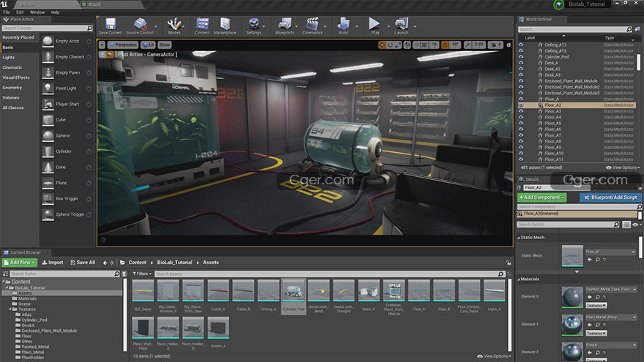644x362 pixels.
Task: Toggle visibility eye for Ceiling_A11
Action: (521, 45)
